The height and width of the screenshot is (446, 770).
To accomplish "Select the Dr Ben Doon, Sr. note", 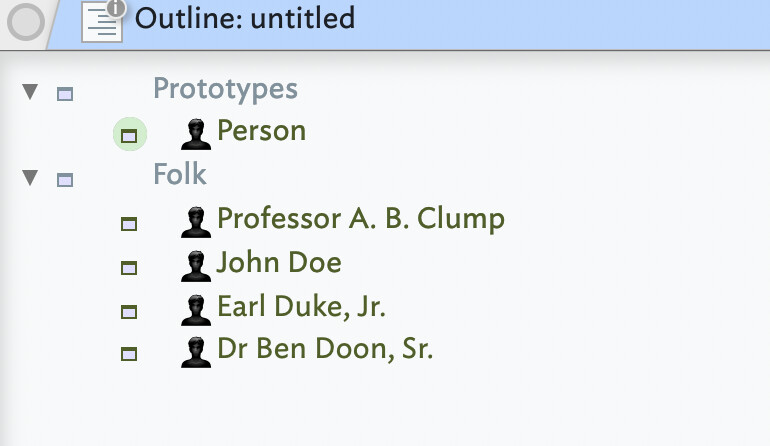I will point(325,350).
